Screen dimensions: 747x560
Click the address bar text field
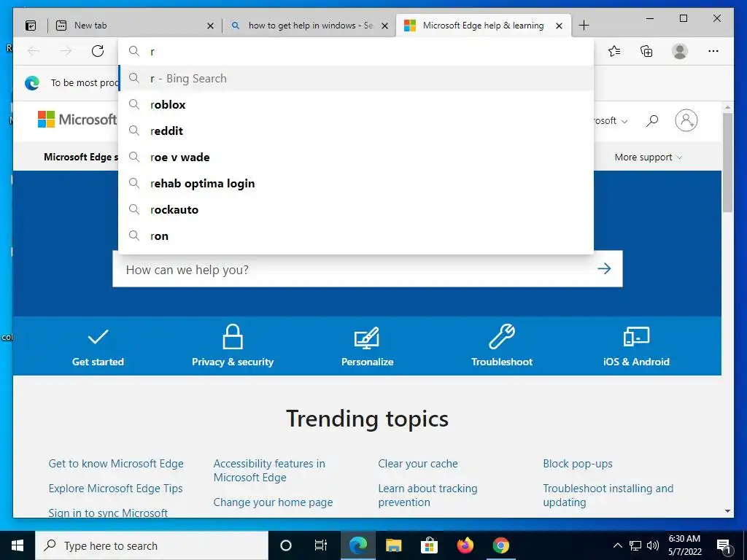coord(356,51)
